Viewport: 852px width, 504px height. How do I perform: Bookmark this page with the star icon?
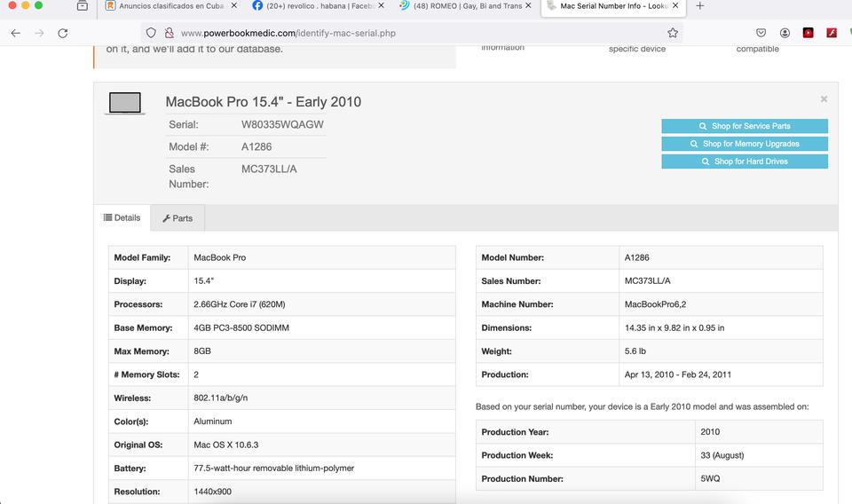673,33
